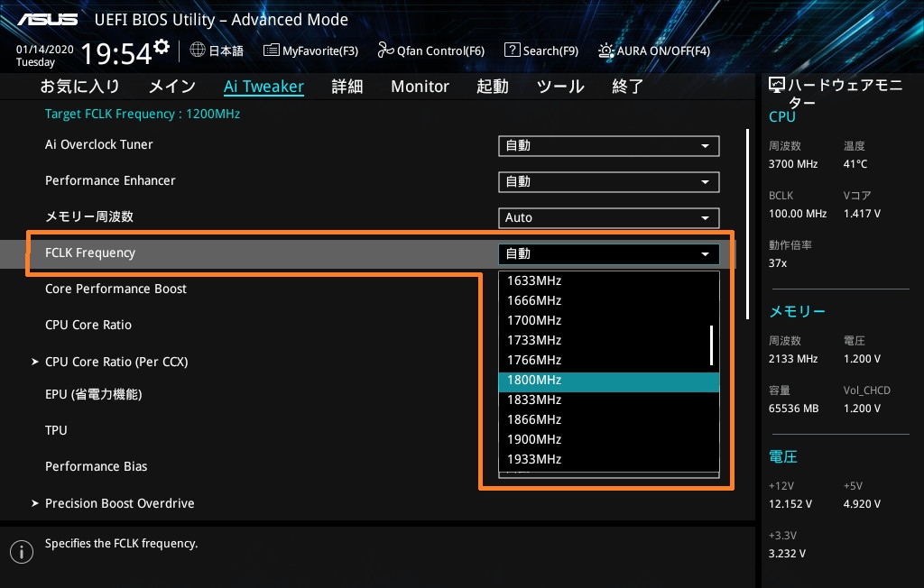Click Specifies the FCLK frequency help text

tap(122, 543)
